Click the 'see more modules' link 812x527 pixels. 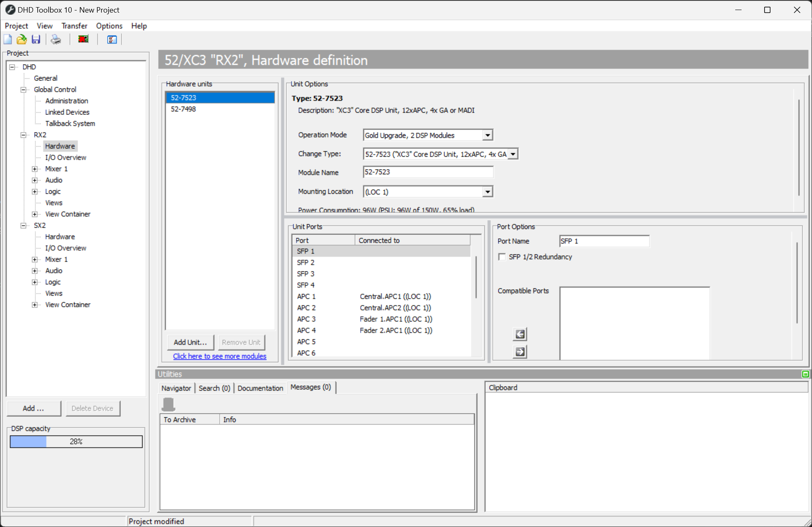(x=219, y=356)
